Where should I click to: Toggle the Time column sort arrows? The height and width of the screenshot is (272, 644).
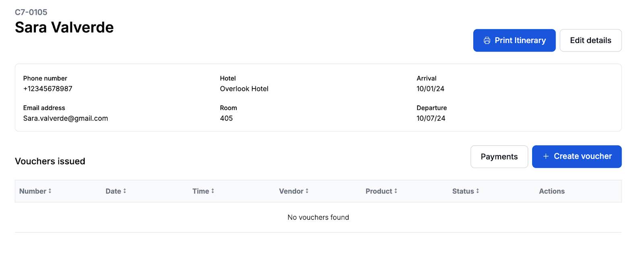pyautogui.click(x=213, y=191)
